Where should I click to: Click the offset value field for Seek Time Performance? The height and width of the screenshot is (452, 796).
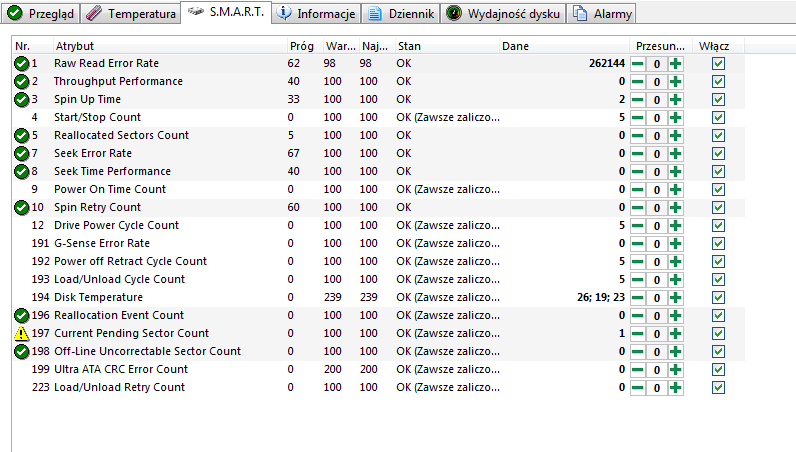(x=656, y=172)
